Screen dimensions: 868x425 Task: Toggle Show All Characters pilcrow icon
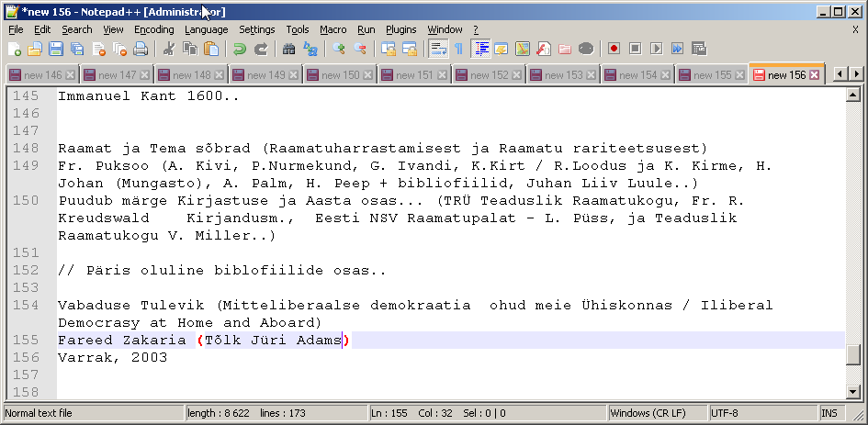[458, 49]
